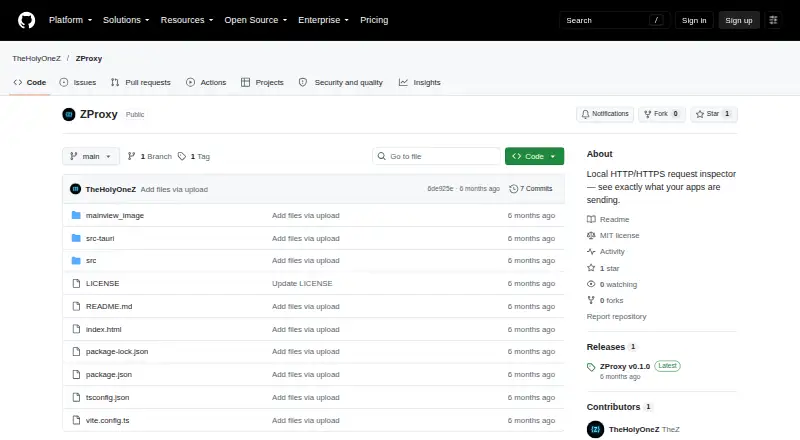The height and width of the screenshot is (440, 800).
Task: Open the Releases heading link
Action: pos(606,347)
